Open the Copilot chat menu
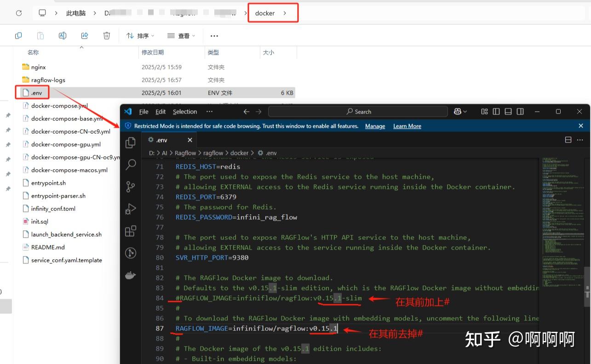The image size is (591, 364). [460, 112]
